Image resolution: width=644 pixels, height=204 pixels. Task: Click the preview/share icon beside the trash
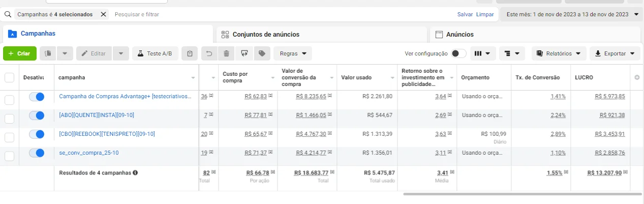tap(244, 53)
